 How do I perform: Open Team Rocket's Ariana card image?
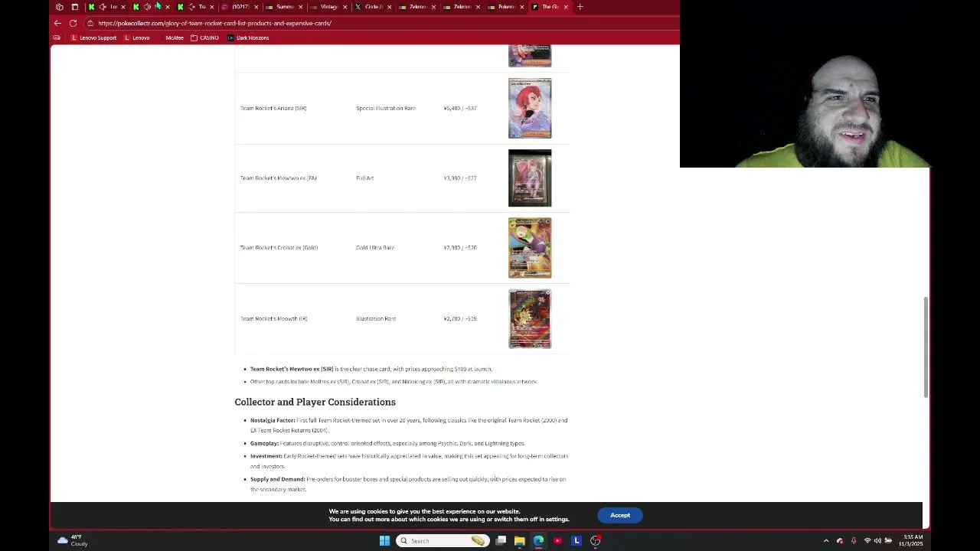tap(530, 108)
